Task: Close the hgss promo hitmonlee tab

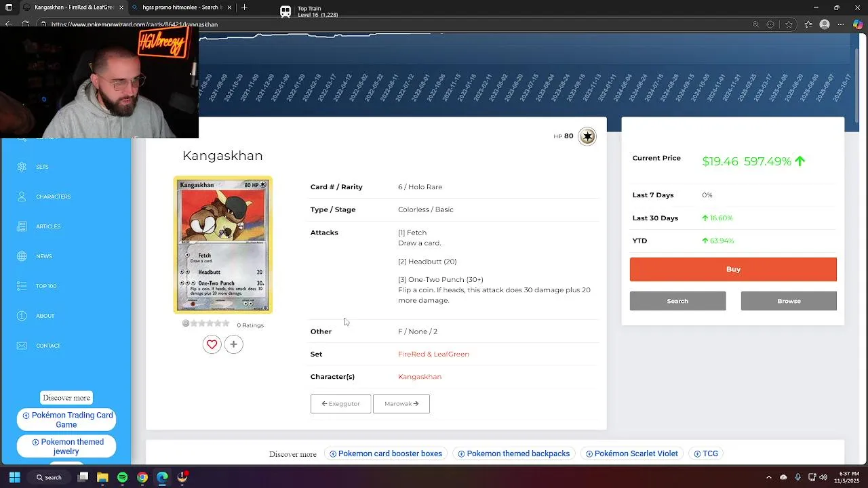Action: 229,7
